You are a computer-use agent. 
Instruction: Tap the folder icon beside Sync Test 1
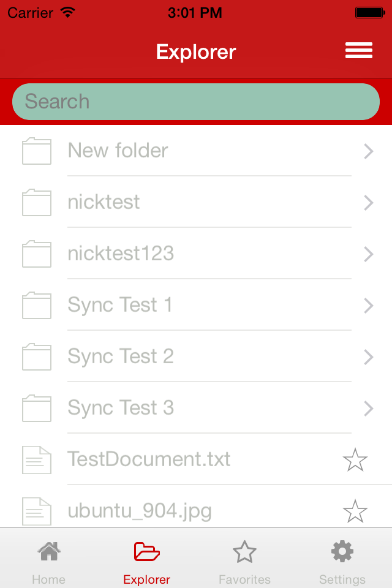36,306
